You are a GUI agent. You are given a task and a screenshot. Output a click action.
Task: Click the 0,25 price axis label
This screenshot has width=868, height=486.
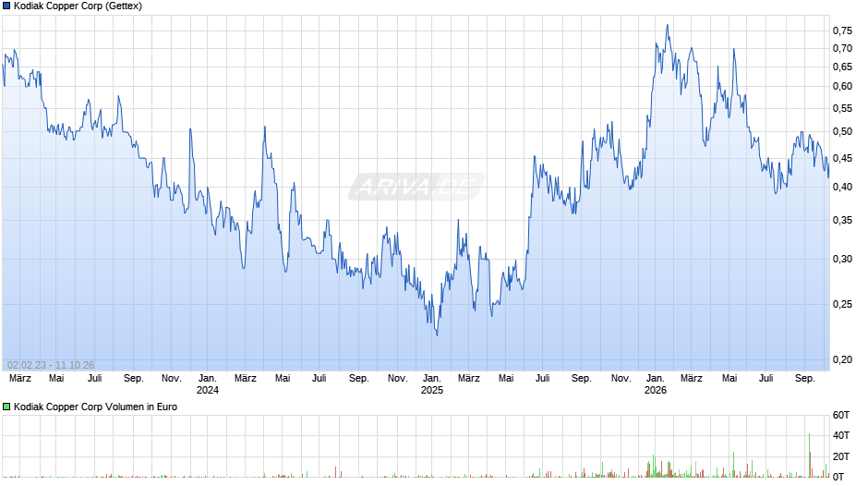(x=842, y=304)
